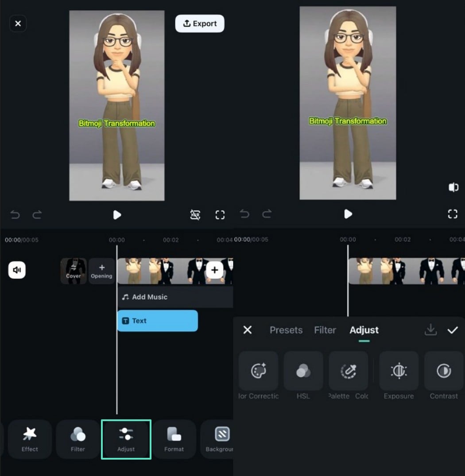The image size is (465, 476).
Task: Open the Effect tool
Action: click(x=30, y=439)
